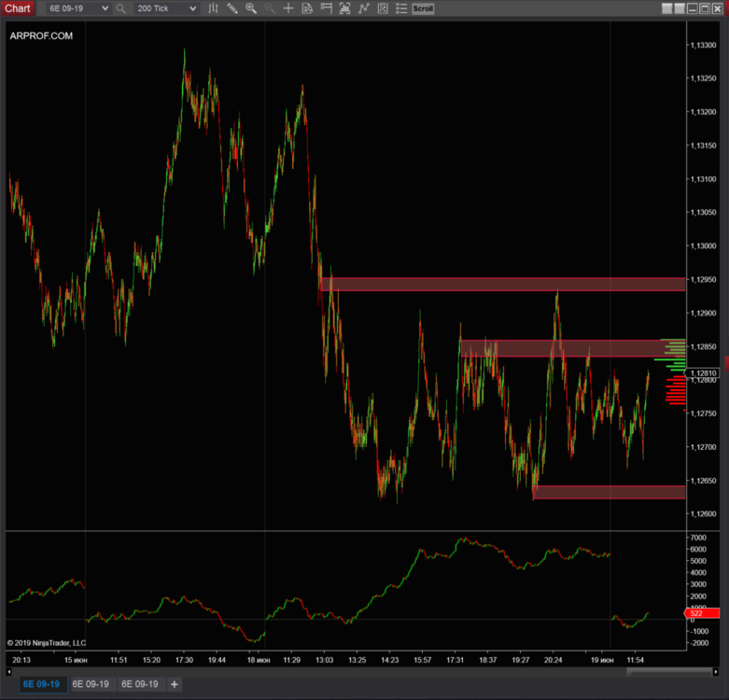Click the 19 июн date axis label
The width and height of the screenshot is (729, 700).
pos(602,660)
